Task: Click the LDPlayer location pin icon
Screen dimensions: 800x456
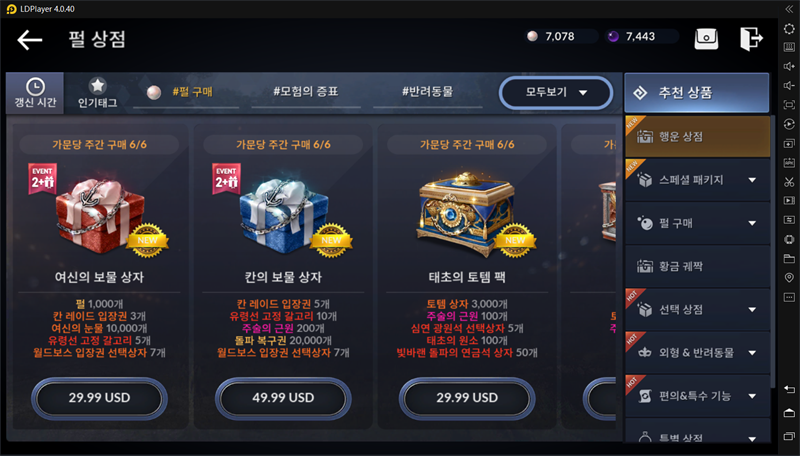Action: pos(789,277)
